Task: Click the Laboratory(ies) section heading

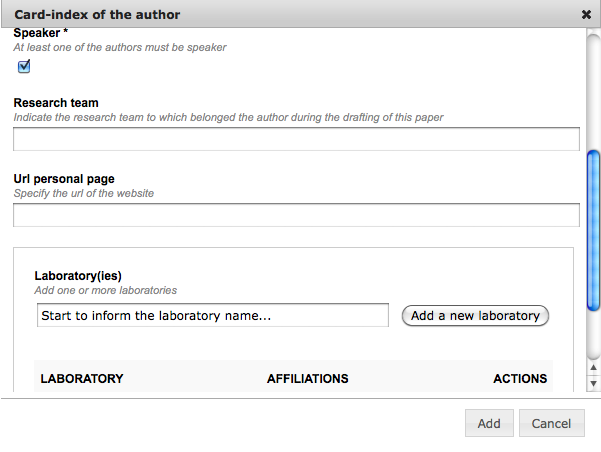Action: coord(78,276)
